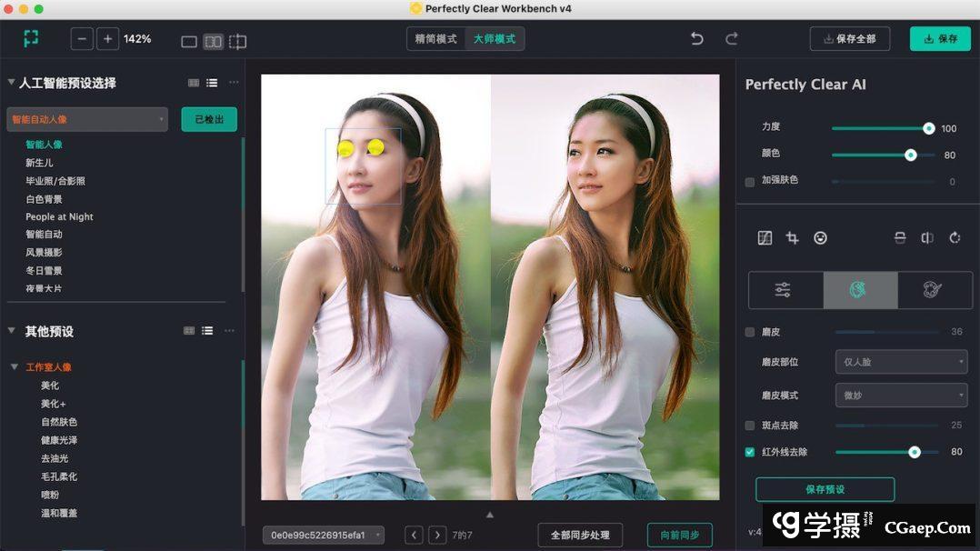The image size is (980, 551).
Task: Click the redo arrow in top toolbar
Action: click(732, 39)
